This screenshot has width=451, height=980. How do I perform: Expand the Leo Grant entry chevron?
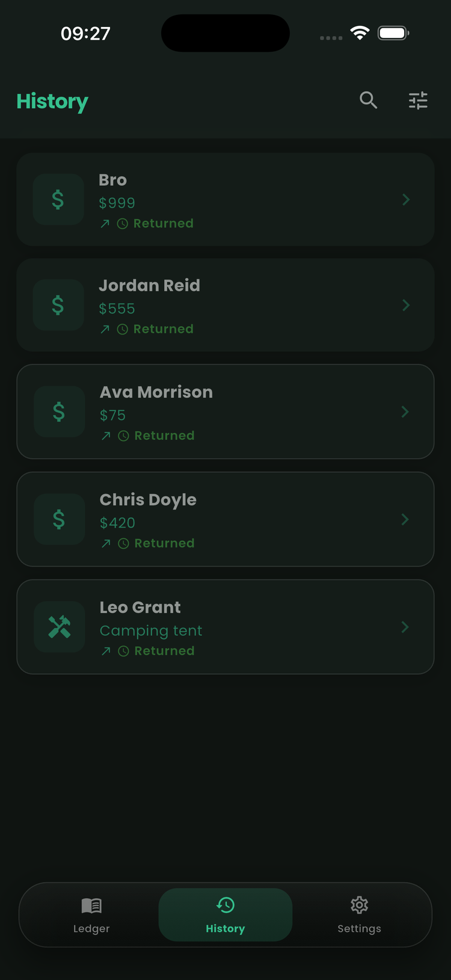(405, 627)
